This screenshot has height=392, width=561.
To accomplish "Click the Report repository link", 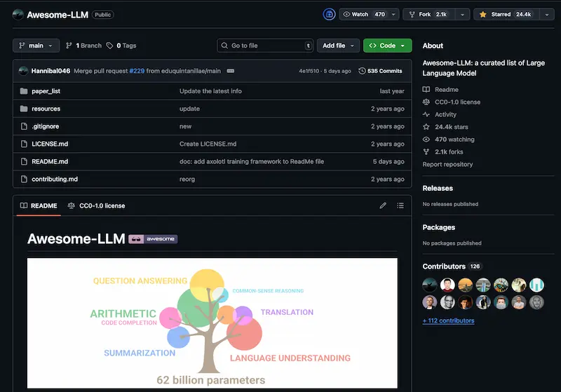I will [447, 164].
